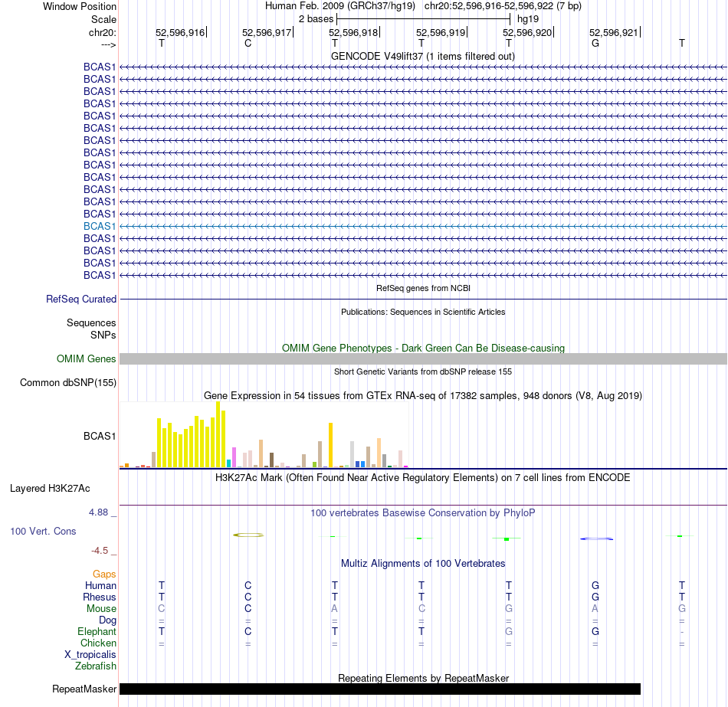Click the Zebrafish species label
Image resolution: width=728 pixels, height=707 pixels.
96,666
